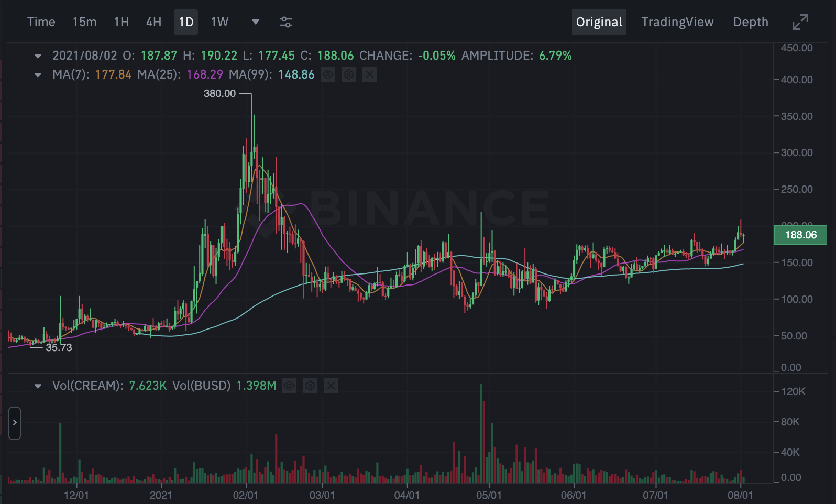Click the 120K volume axis label

point(793,391)
